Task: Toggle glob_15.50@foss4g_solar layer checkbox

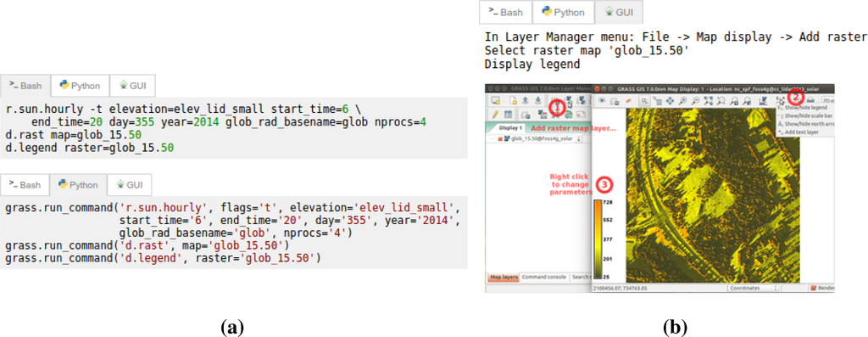Action: pyautogui.click(x=500, y=138)
